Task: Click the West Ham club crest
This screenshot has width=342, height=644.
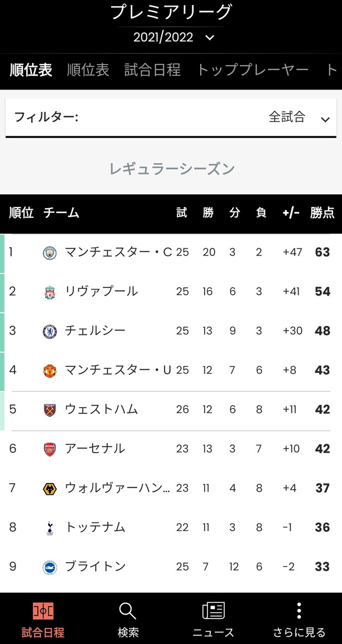Action: pos(50,410)
